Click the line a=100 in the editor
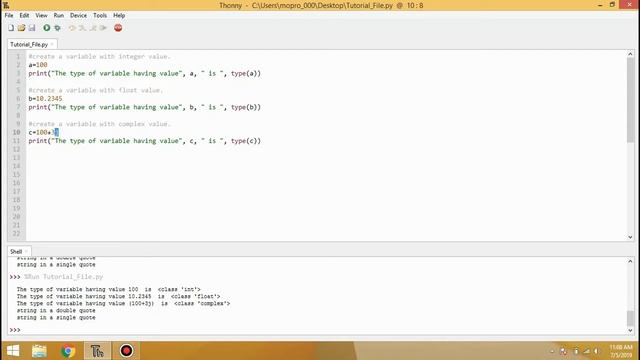This screenshot has width=640, height=360. [38, 64]
